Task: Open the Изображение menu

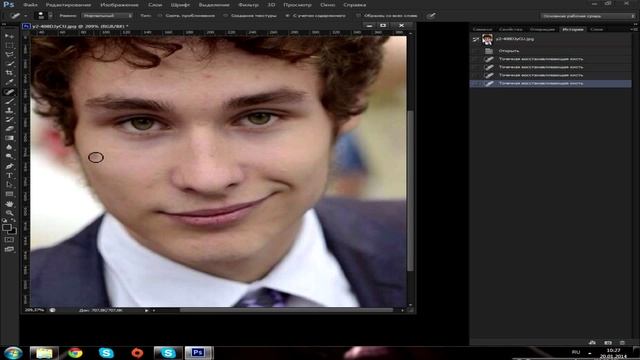Action: pos(119,5)
